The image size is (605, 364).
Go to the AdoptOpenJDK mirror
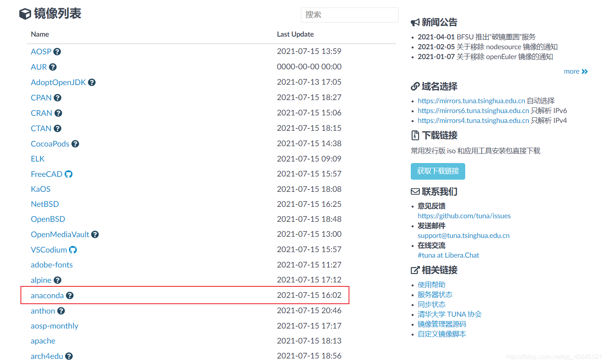pyautogui.click(x=58, y=82)
